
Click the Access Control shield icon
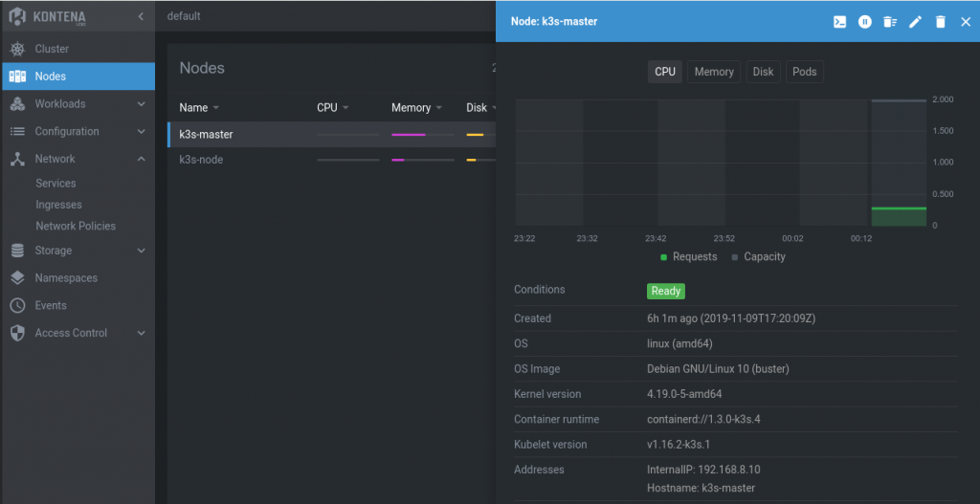17,333
